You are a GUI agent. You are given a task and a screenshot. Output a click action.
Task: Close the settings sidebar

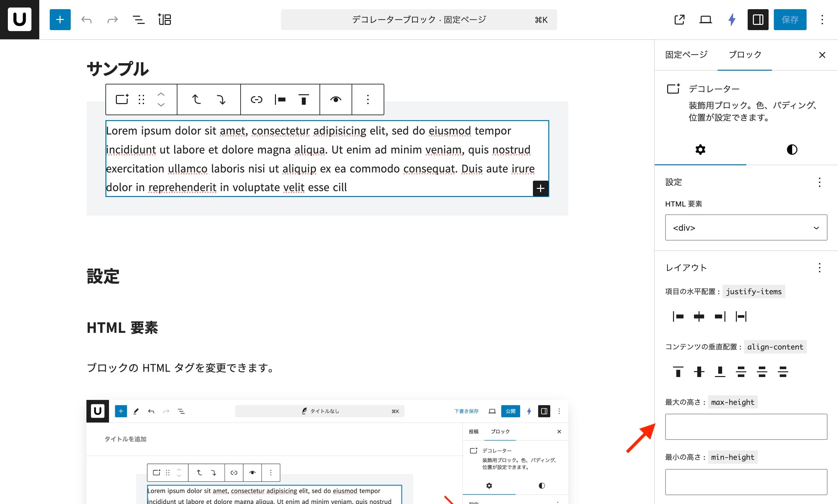[x=822, y=55]
